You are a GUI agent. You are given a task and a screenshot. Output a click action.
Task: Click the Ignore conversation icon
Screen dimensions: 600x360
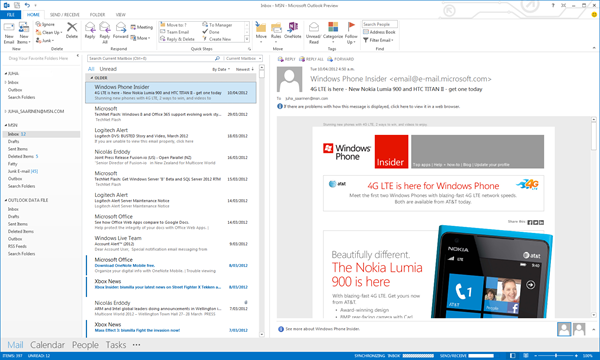(38, 24)
